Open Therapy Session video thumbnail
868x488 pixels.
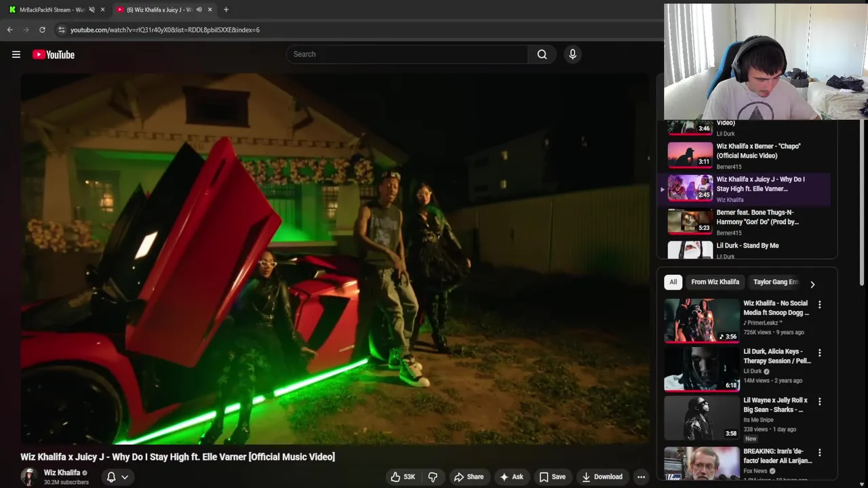701,369
